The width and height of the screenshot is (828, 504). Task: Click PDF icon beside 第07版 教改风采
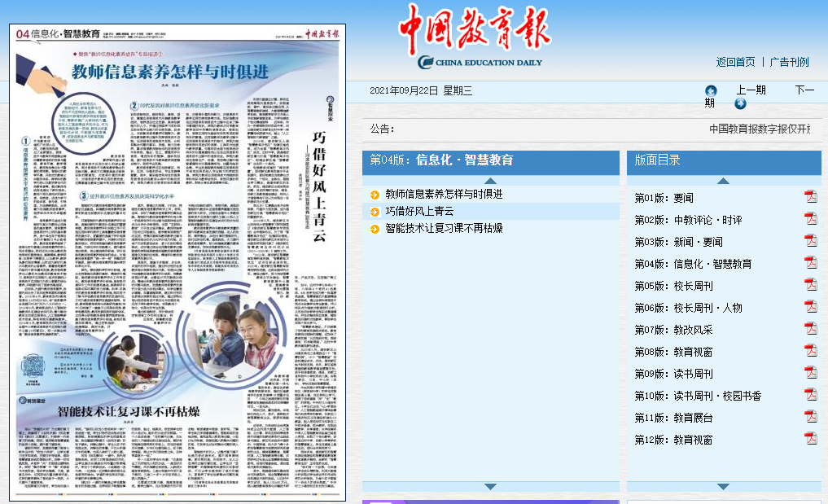click(x=810, y=329)
